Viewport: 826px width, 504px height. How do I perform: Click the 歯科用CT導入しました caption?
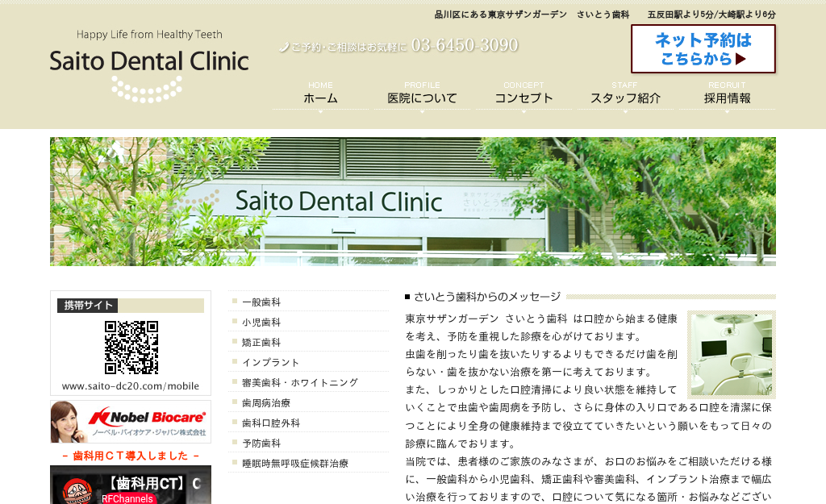[x=131, y=456]
